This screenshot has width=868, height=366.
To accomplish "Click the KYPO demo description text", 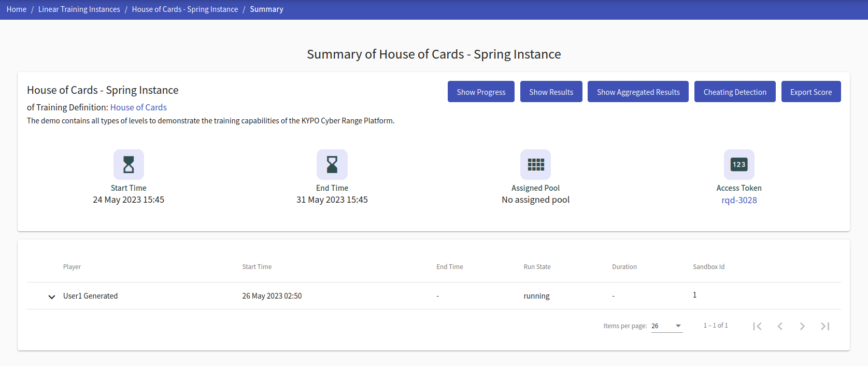I will (211, 121).
